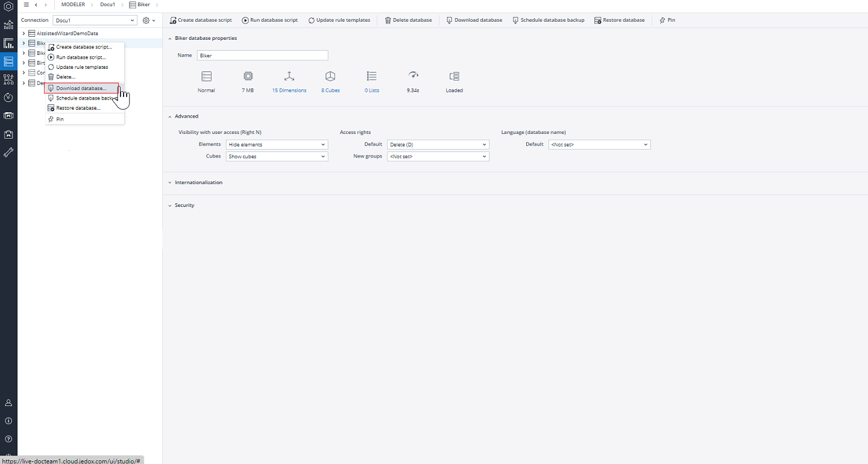Screen dimensions: 868x464
Task: Open the Reports chart icon in sidebar
Action: [8, 43]
